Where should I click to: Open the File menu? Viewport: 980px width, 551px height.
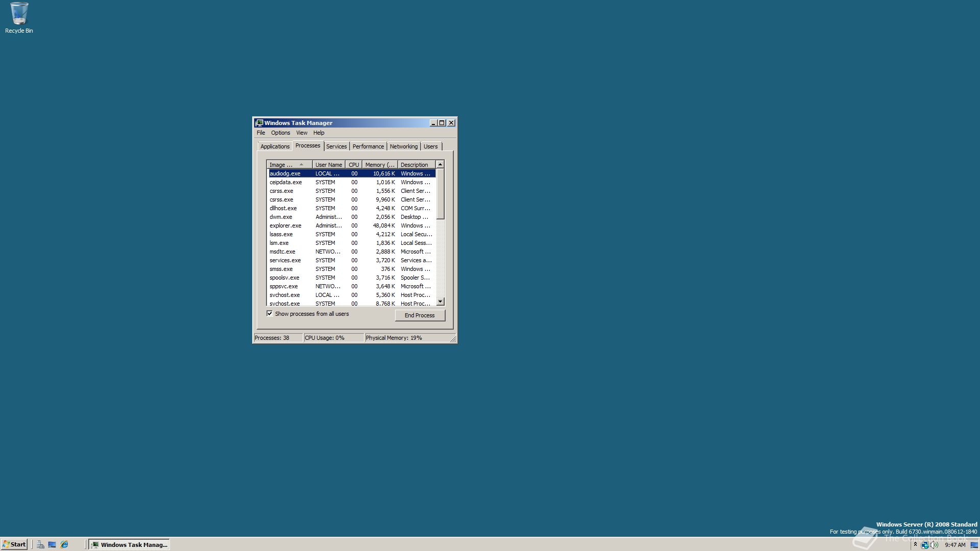point(261,133)
